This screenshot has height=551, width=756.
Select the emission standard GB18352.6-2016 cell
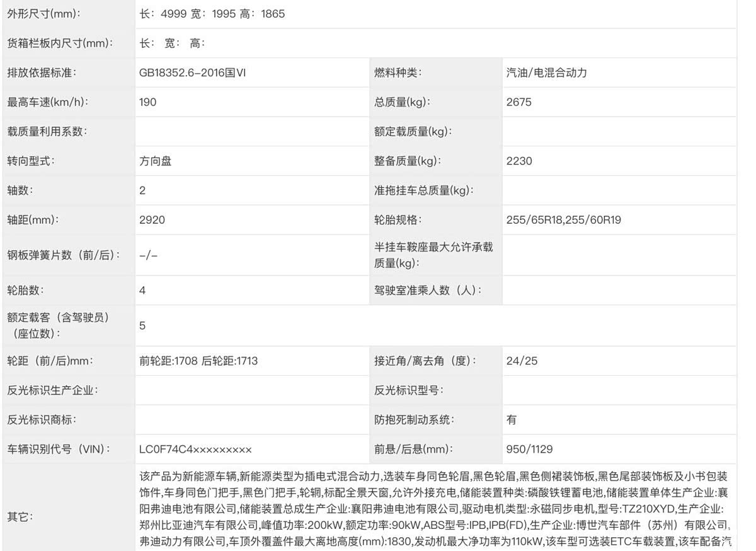click(x=192, y=72)
